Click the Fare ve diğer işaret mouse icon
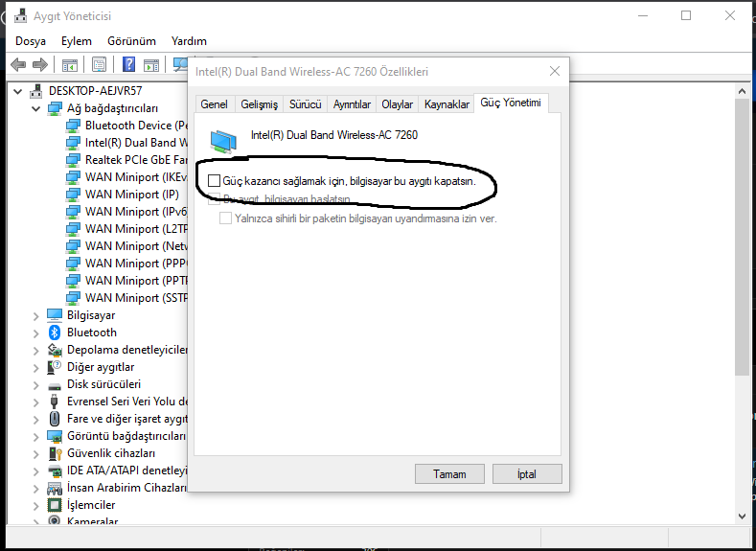Image resolution: width=756 pixels, height=551 pixels. 55,419
